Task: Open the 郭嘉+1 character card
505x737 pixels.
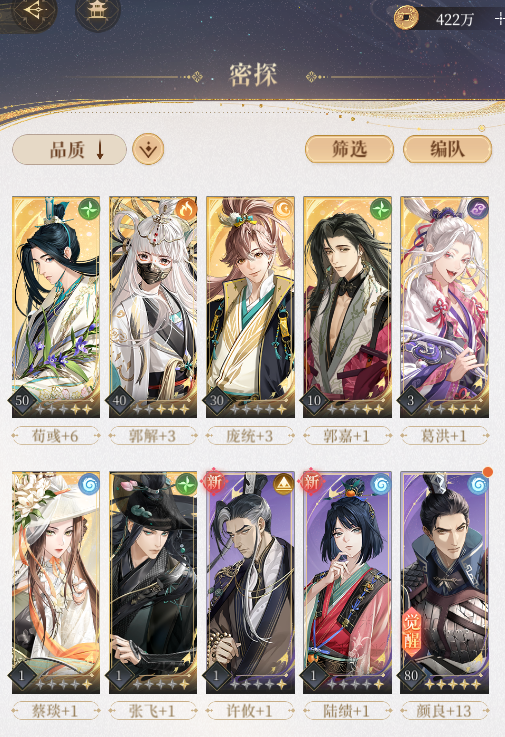Action: coord(347,307)
